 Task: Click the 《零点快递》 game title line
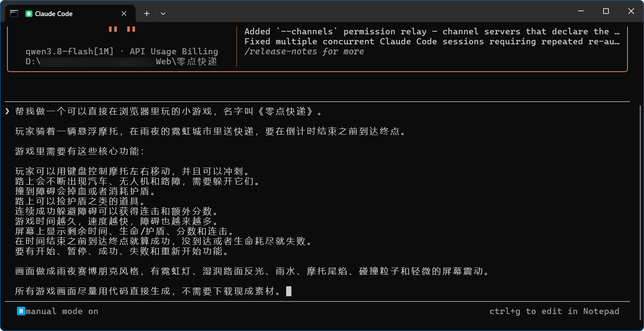(169, 112)
